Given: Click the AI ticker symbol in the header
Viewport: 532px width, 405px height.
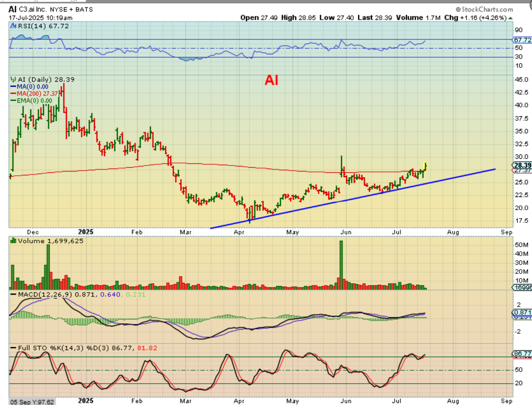Looking at the screenshot, I should pos(13,9).
